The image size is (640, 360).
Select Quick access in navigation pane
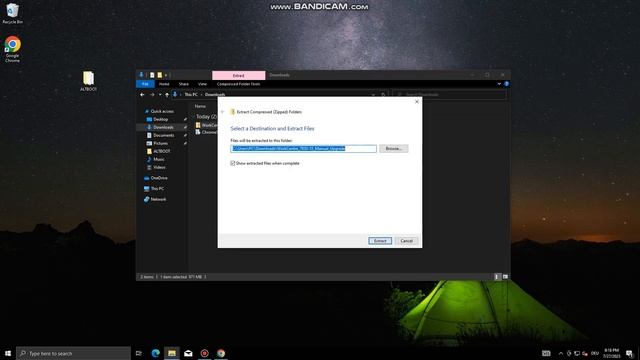click(162, 111)
